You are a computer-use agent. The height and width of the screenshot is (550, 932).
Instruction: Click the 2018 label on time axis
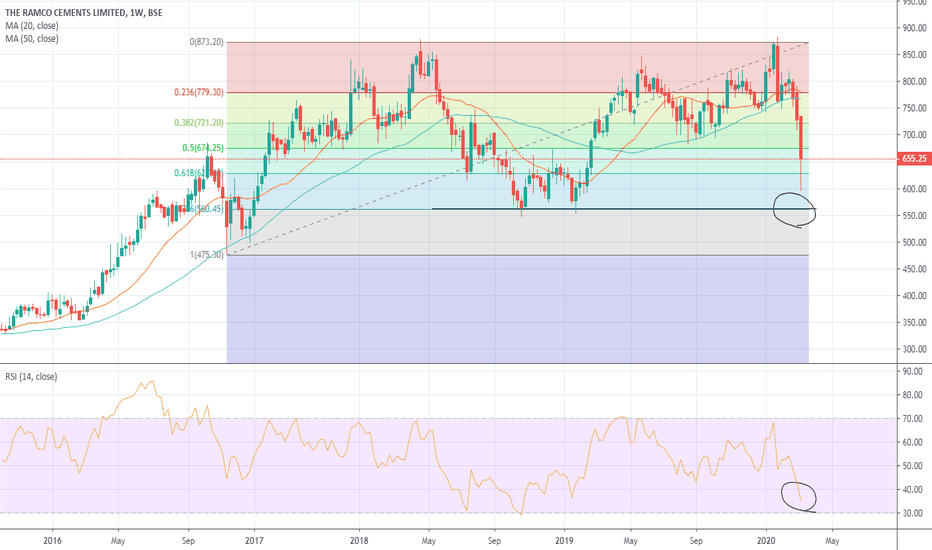tap(358, 540)
